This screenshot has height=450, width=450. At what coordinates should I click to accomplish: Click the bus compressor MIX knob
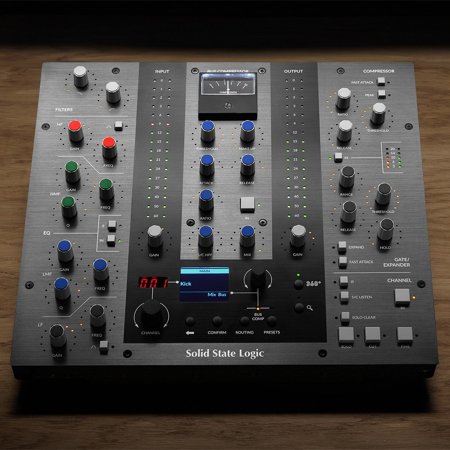click(x=247, y=237)
